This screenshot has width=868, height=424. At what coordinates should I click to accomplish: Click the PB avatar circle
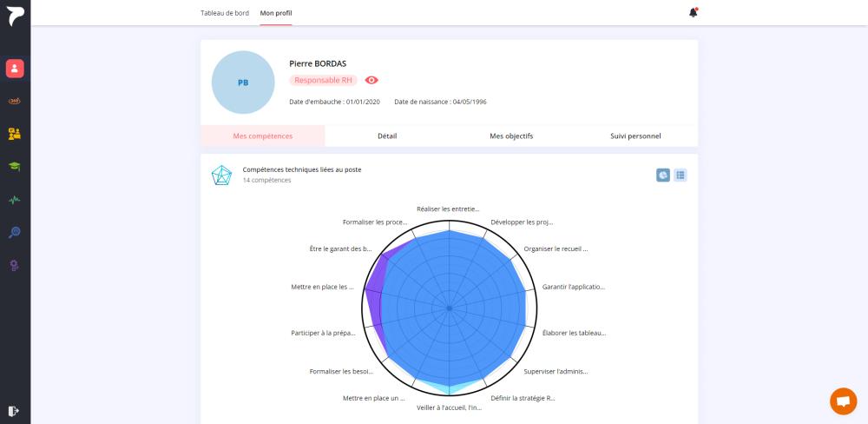tap(243, 82)
